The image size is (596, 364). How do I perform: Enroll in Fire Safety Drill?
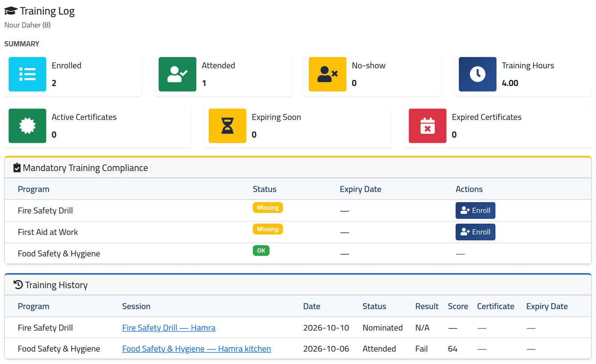click(475, 210)
